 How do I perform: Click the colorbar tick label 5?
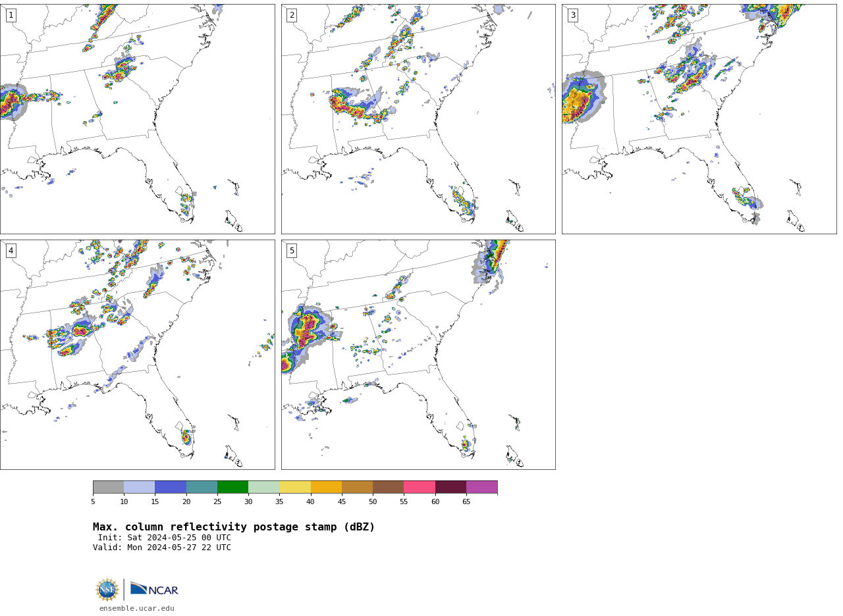coord(93,502)
